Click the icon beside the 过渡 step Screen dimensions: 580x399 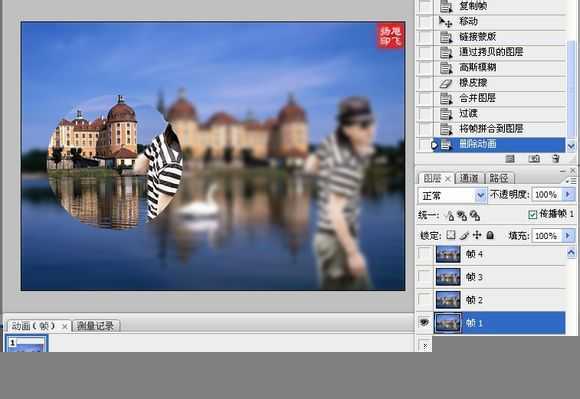[446, 114]
